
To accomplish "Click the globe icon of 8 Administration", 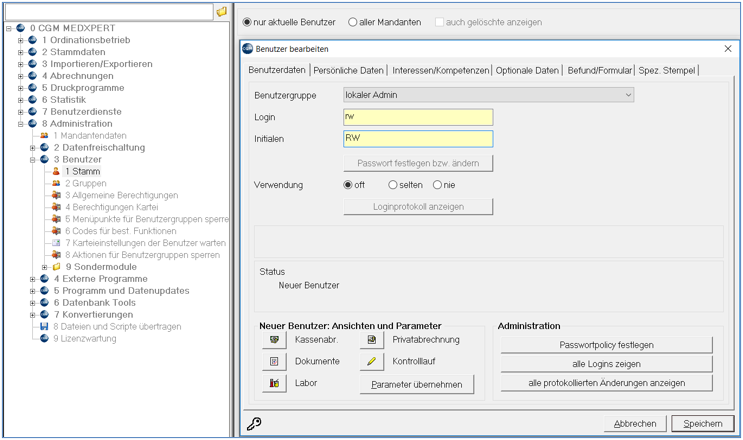I will [x=32, y=124].
